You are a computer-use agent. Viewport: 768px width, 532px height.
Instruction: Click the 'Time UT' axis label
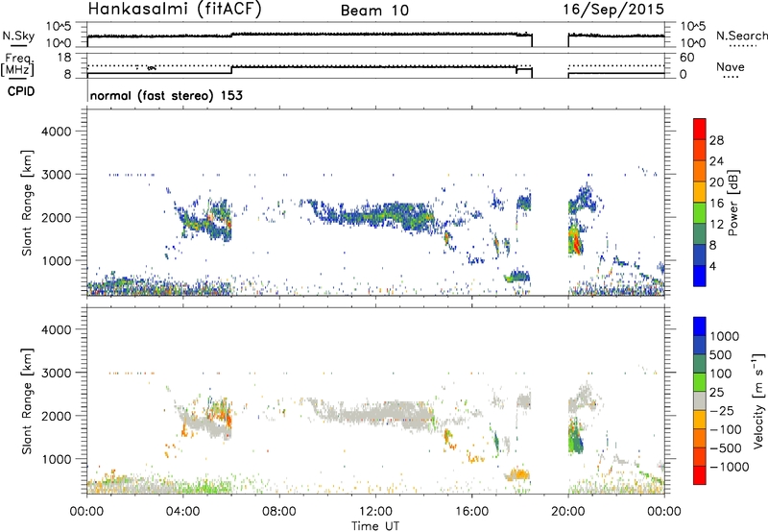tap(375, 526)
